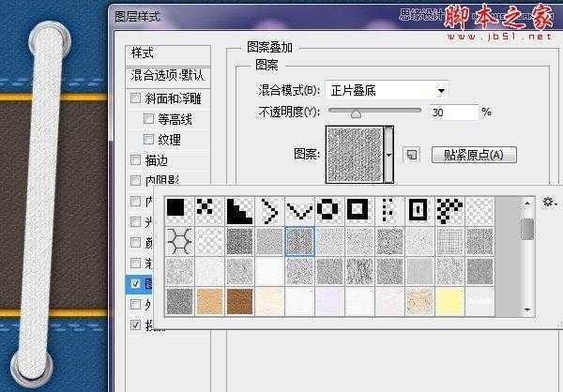Click the opacity value field showing 30
The image size is (563, 392).
[452, 112]
